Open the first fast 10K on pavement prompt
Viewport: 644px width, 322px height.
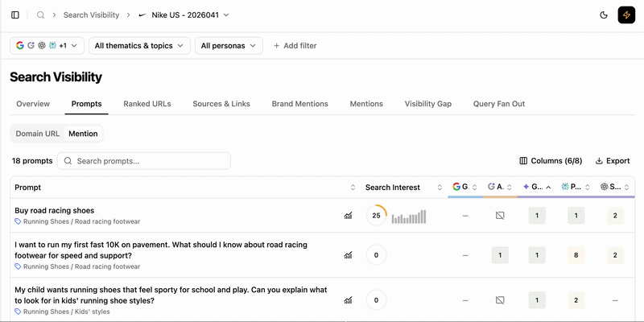tap(161, 250)
